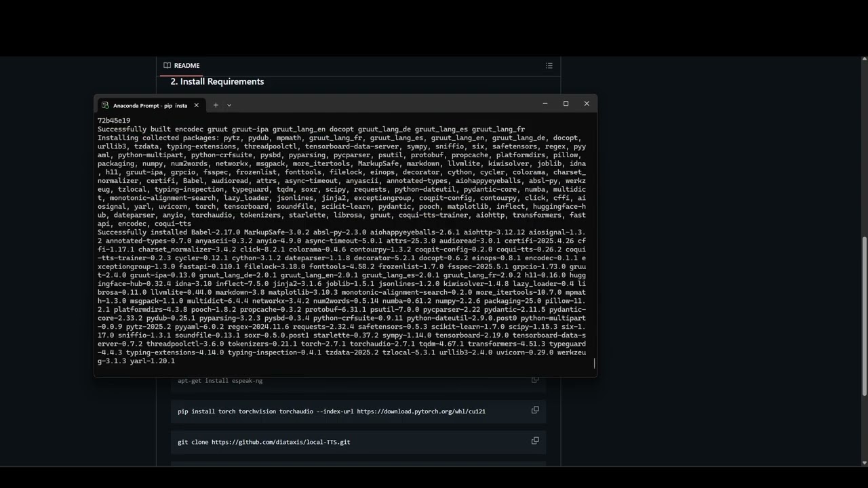Copy the git clone command
Screen dimensions: 868x488
coord(535,441)
